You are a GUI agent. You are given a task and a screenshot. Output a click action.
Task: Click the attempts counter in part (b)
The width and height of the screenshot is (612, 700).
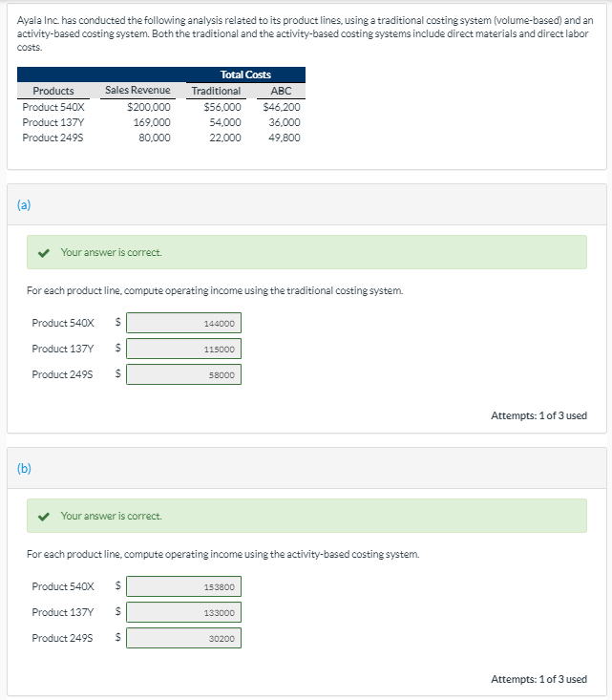pyautogui.click(x=538, y=679)
